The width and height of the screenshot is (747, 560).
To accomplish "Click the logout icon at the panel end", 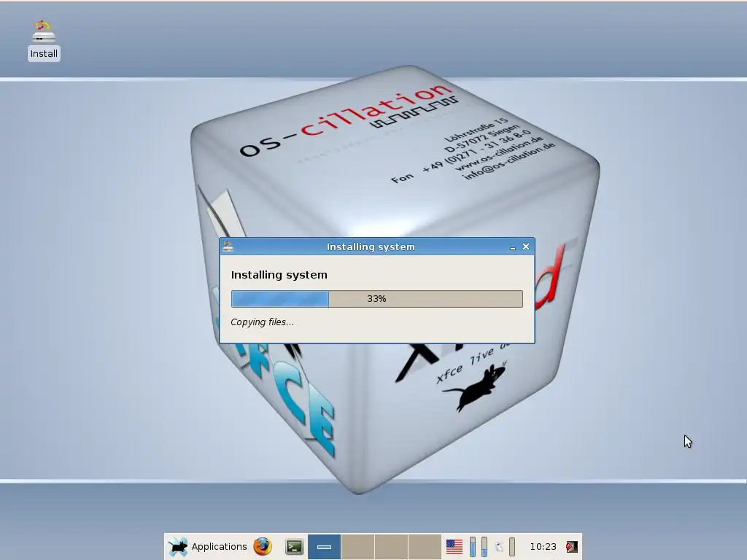I will [x=572, y=547].
